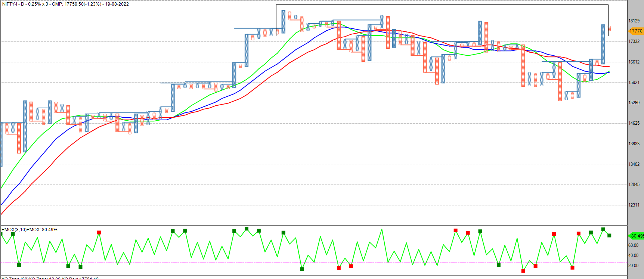This screenshot has width=644, height=279.
Task: Click the 40.00 PMOX axis label
Action: point(633,255)
